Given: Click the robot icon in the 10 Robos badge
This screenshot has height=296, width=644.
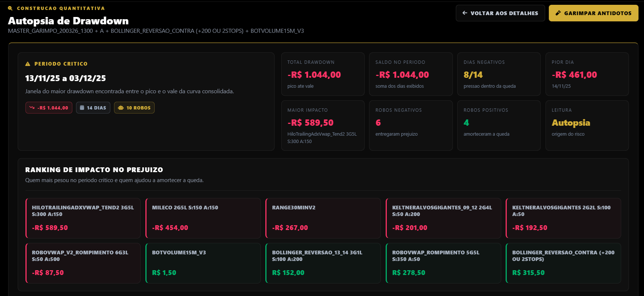Looking at the screenshot, I should 121,108.
